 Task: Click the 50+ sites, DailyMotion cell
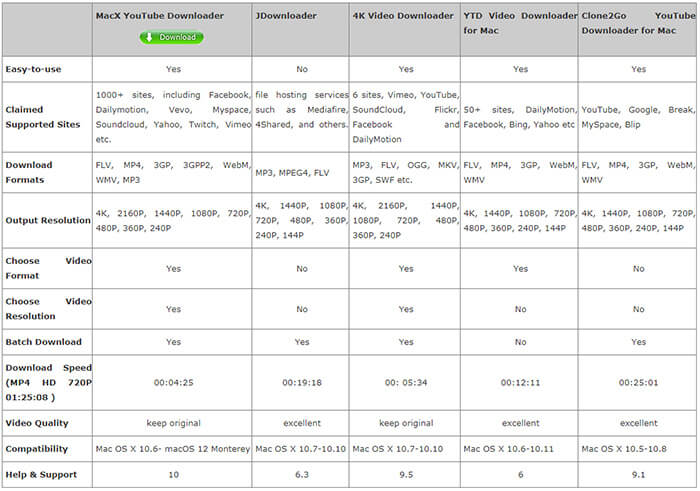tap(520, 117)
